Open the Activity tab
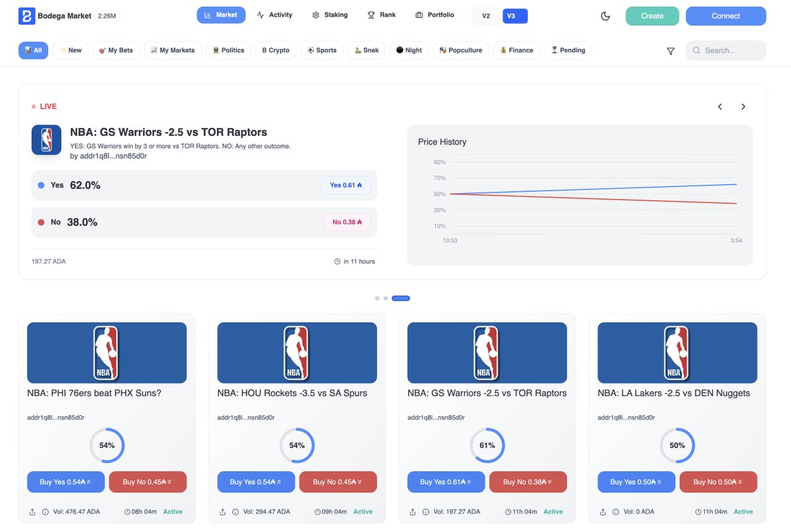Screen dimensions: 791x532 click(274, 15)
